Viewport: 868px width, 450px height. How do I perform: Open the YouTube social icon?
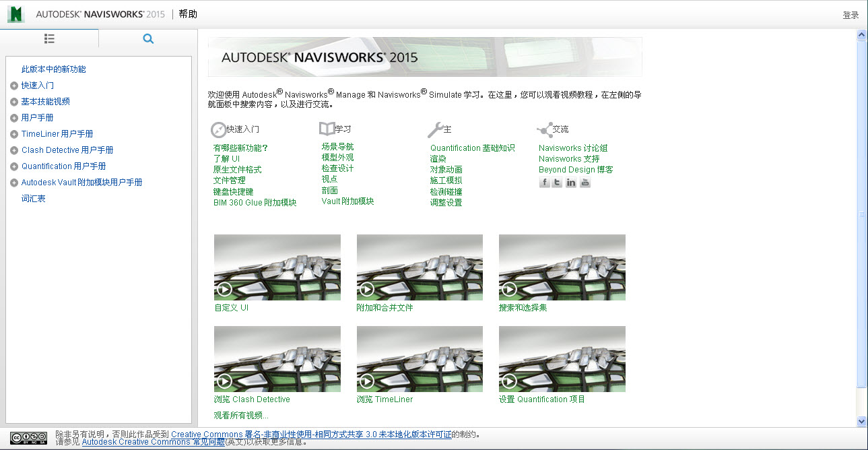tap(585, 183)
